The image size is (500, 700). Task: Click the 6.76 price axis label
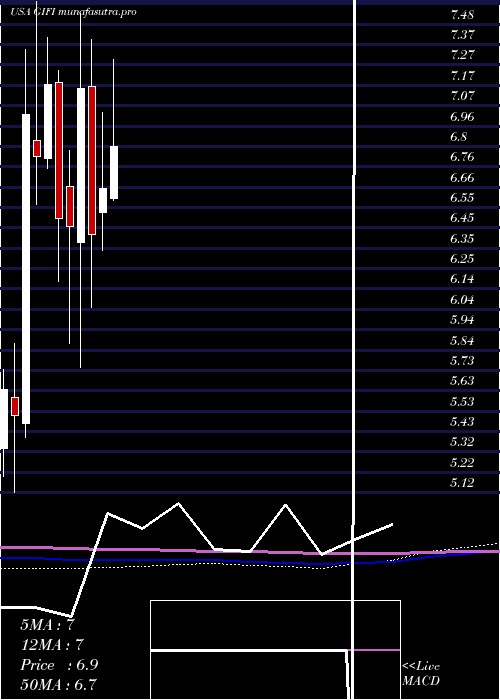tap(462, 157)
